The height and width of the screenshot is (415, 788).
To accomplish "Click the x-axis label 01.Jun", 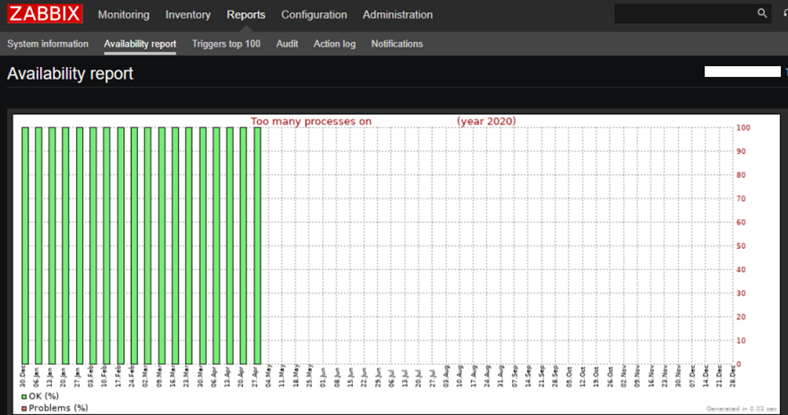I will coord(323,376).
